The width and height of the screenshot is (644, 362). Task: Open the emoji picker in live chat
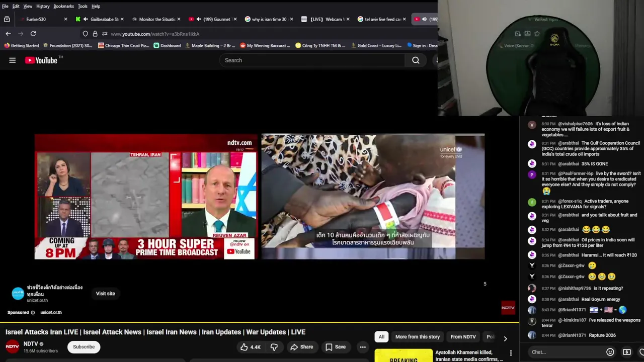tap(610, 352)
